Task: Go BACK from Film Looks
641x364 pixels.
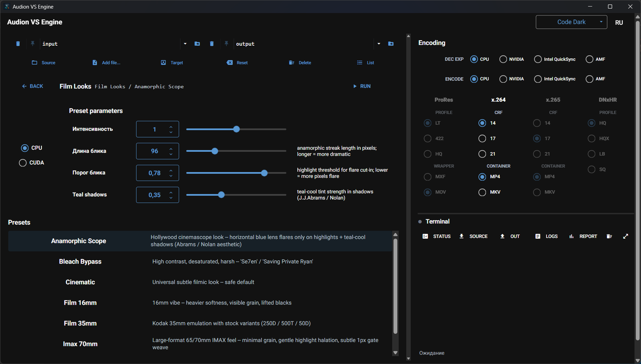Action: tap(32, 86)
